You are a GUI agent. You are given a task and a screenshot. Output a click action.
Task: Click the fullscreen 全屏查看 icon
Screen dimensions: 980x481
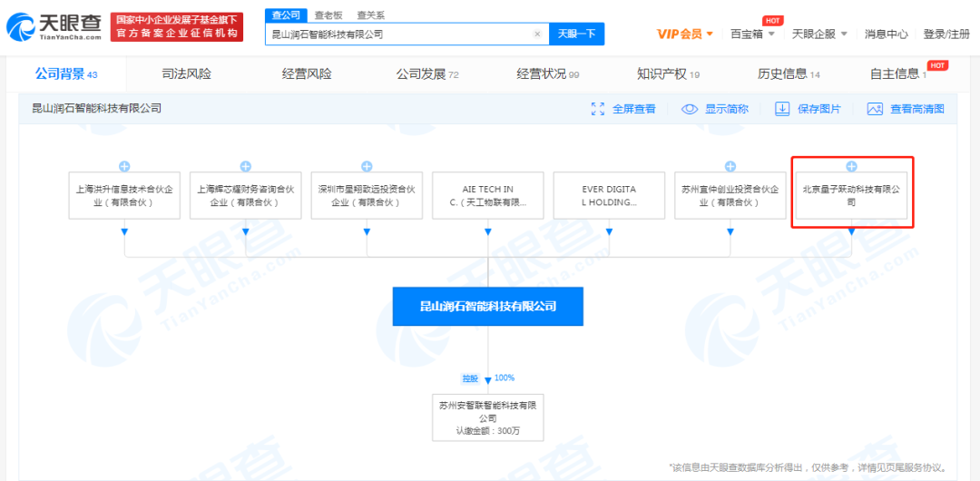click(597, 109)
